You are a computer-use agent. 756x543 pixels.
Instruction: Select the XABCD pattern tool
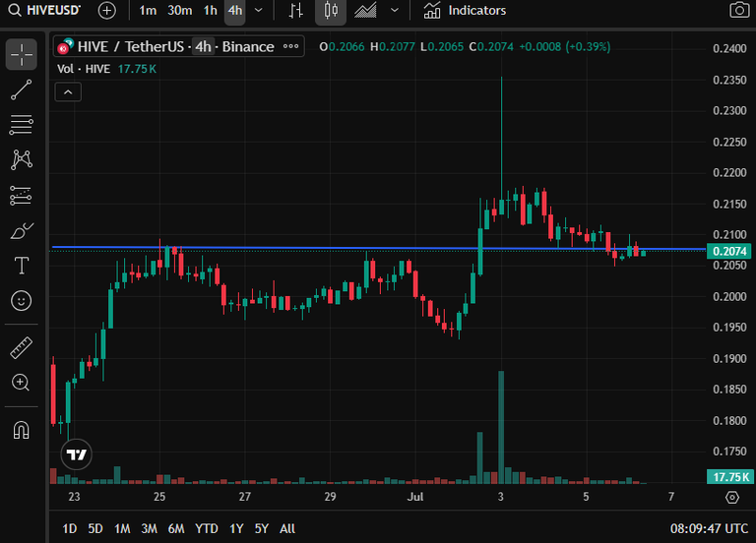tap(22, 159)
